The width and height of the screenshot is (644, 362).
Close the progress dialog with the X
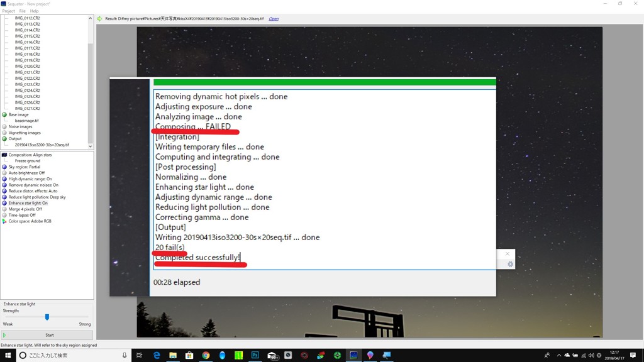coord(508,254)
